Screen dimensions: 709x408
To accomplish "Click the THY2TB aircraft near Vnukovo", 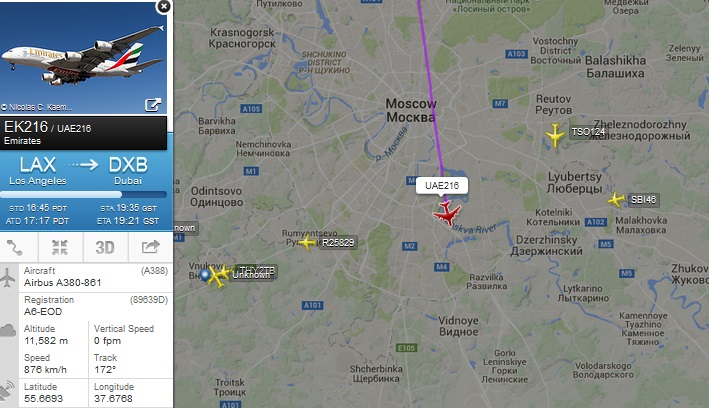I will coord(223,272).
